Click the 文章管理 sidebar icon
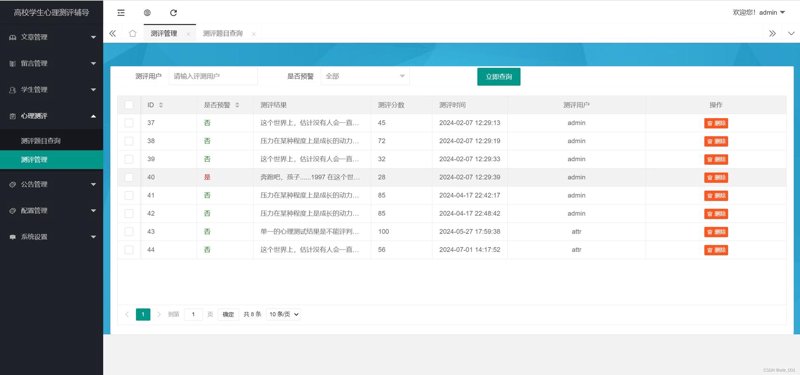The image size is (800, 375). tap(13, 37)
